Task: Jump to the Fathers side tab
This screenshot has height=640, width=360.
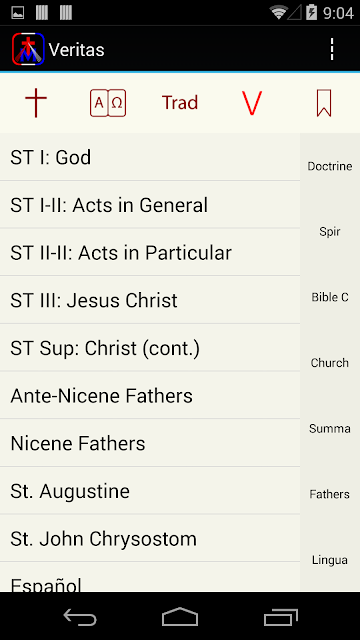Action: tap(330, 494)
